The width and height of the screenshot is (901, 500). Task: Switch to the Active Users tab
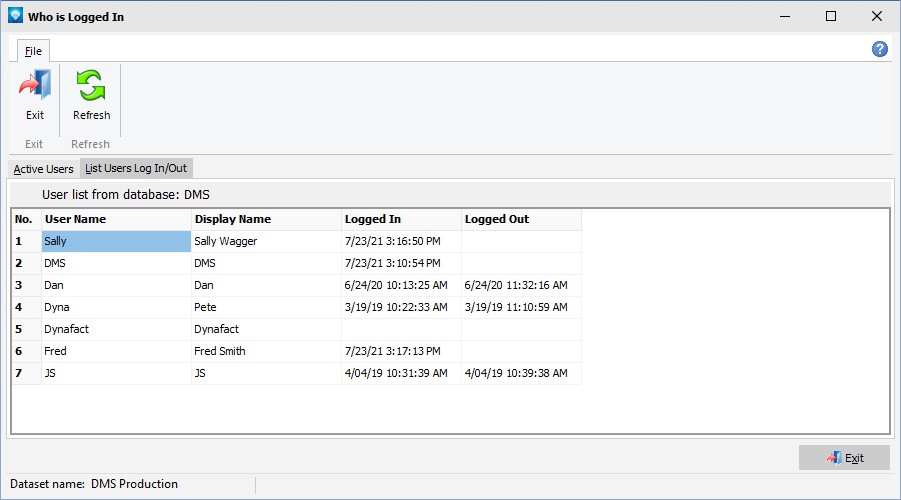(x=44, y=169)
